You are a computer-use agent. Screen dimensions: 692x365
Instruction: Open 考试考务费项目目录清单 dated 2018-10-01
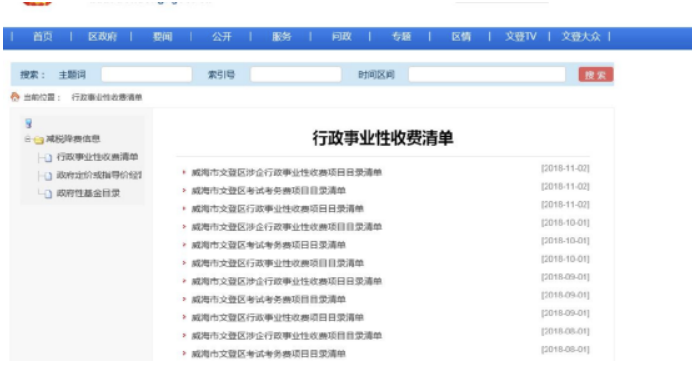coord(268,245)
